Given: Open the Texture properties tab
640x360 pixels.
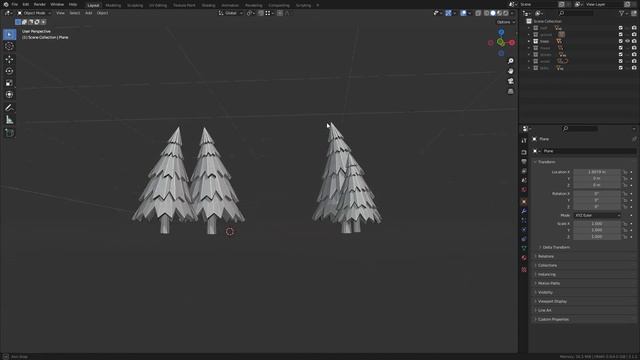Looking at the screenshot, I should tap(524, 270).
